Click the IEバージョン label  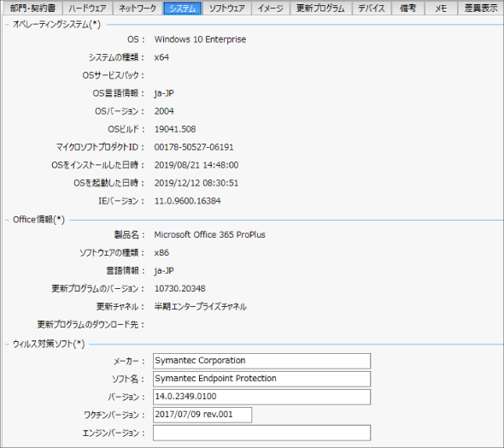coord(121,201)
